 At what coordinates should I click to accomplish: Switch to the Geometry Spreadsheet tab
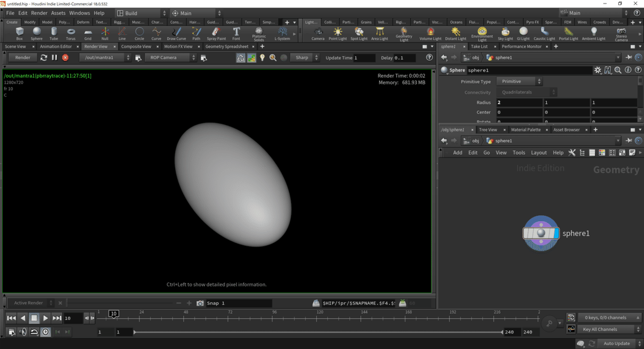click(x=226, y=47)
